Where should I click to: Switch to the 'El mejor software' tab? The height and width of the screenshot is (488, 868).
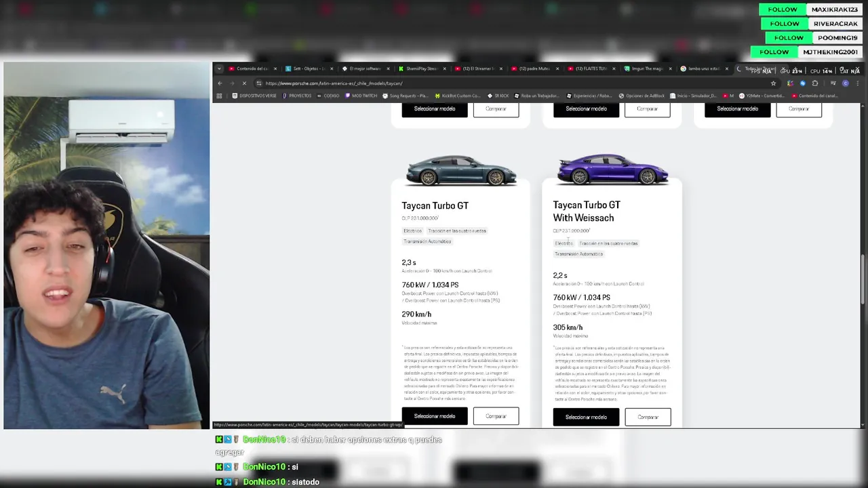click(x=365, y=68)
